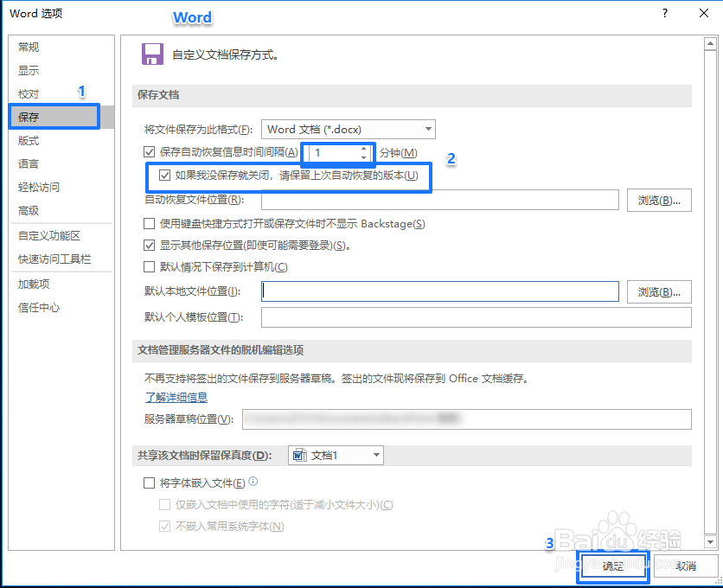This screenshot has height=588, width=723.
Task: Decrease auto-recover minutes with down arrow
Action: [x=364, y=157]
